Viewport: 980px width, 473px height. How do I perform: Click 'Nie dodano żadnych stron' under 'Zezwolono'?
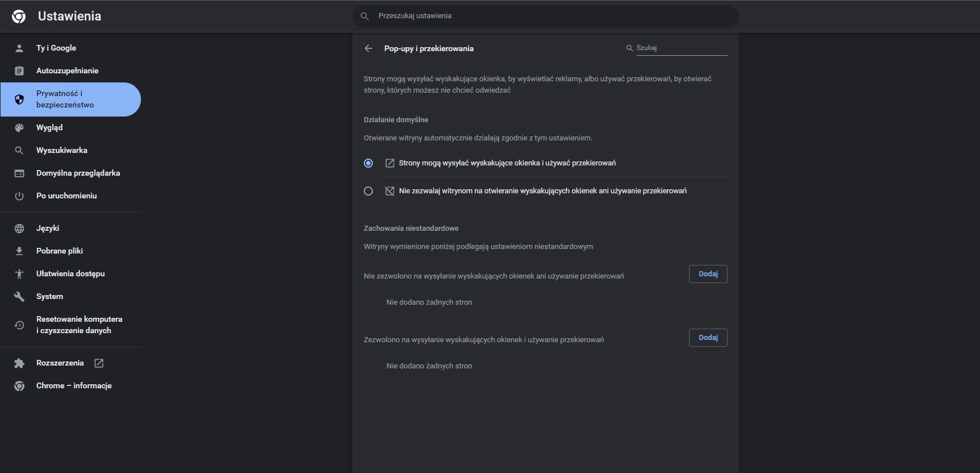click(429, 366)
